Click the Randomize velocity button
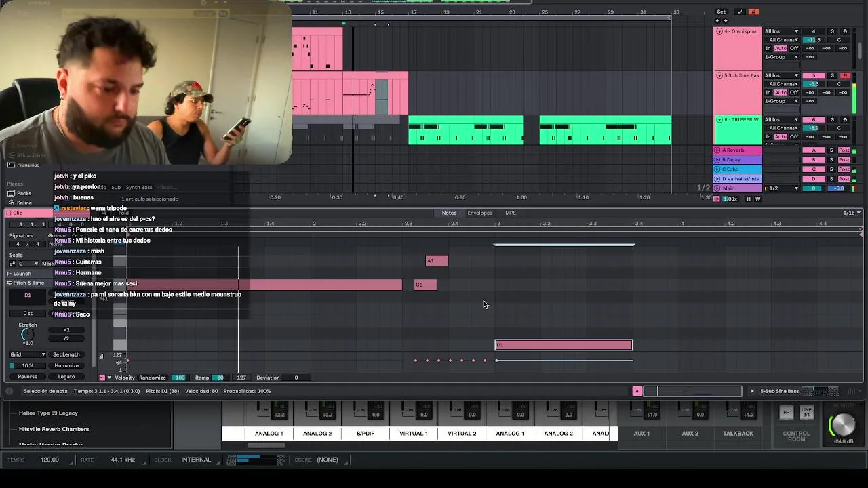The image size is (868, 488). (x=153, y=378)
